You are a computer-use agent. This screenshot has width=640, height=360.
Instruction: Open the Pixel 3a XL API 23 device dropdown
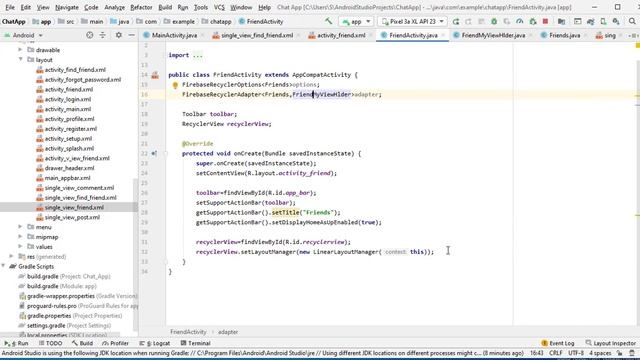point(412,21)
